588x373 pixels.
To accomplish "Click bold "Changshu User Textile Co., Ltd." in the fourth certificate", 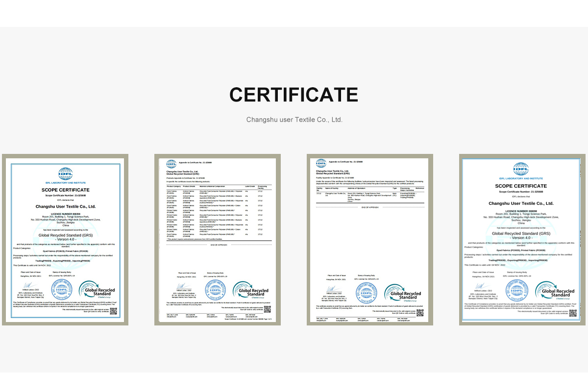I will coord(521,203).
